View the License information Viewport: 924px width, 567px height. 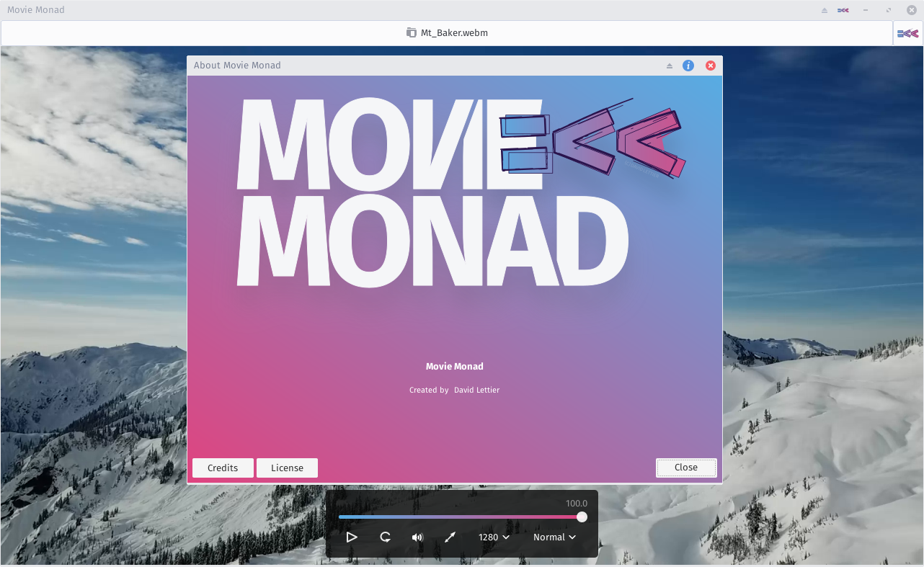coord(287,468)
